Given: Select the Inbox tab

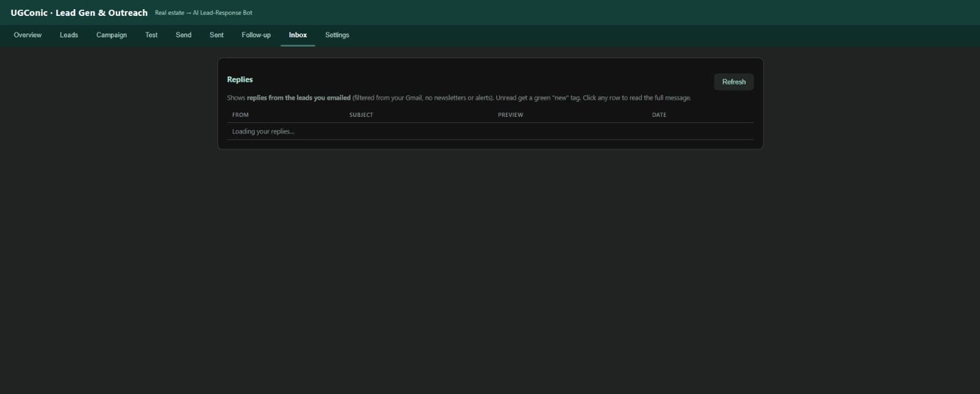Looking at the screenshot, I should click(298, 35).
